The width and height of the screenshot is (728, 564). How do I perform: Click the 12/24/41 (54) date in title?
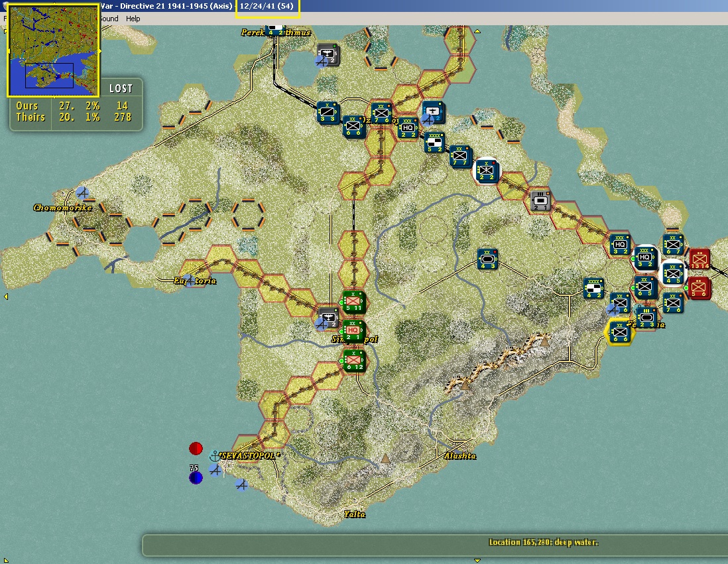point(267,6)
